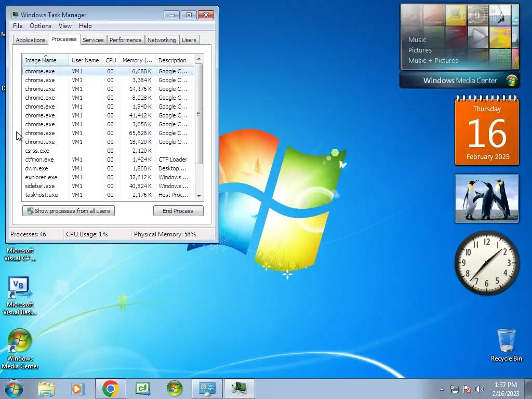This screenshot has width=532, height=399.
Task: Activate the Task Manager taskbar button
Action: [x=240, y=389]
